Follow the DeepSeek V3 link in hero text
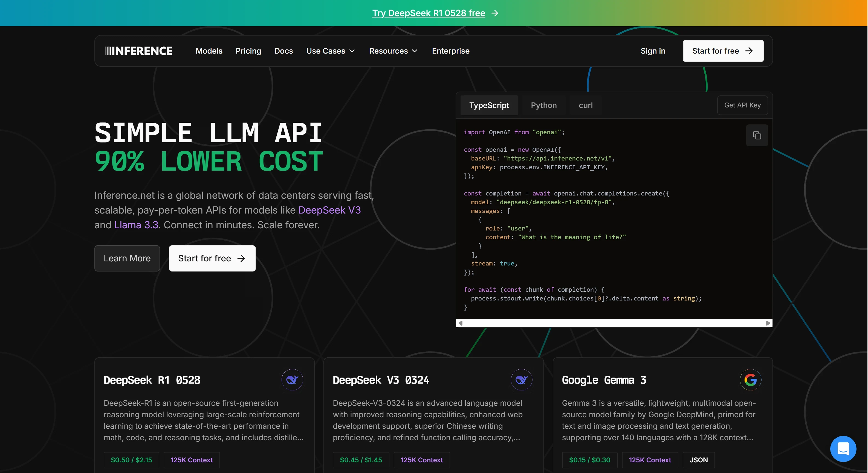This screenshot has height=473, width=868. 329,210
